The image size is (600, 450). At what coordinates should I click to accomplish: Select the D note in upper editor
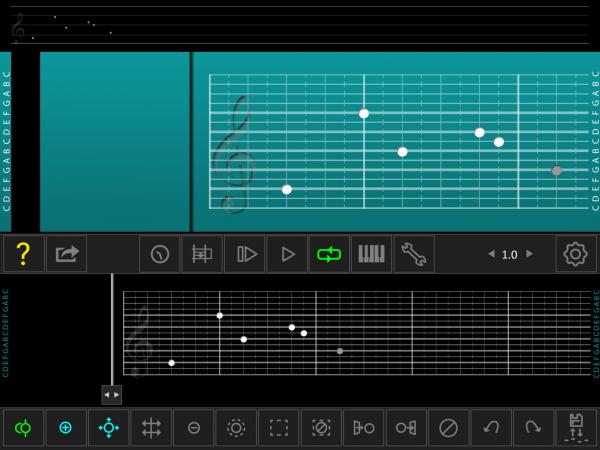coord(479,133)
